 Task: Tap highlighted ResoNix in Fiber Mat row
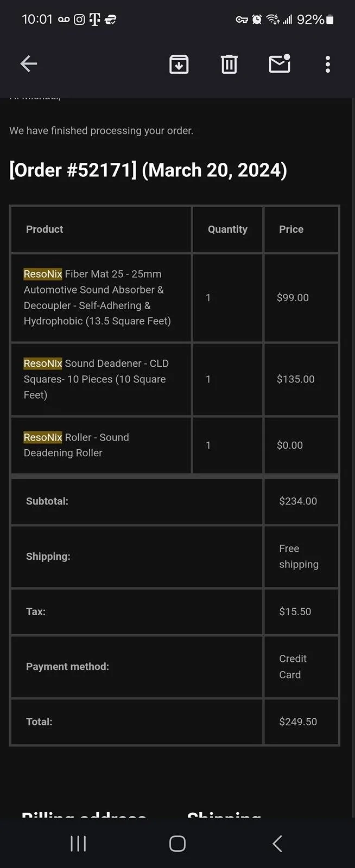click(x=43, y=274)
